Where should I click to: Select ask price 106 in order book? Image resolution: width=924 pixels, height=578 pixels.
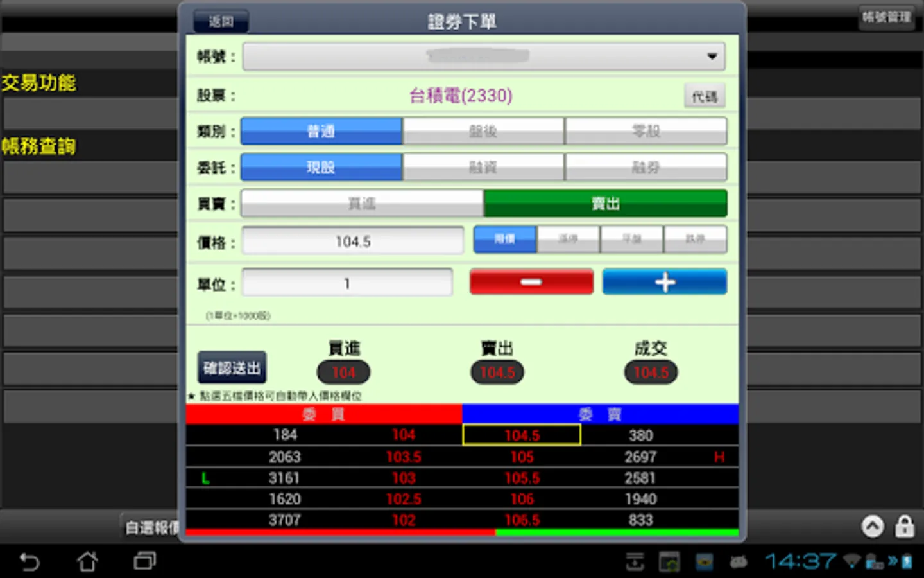(522, 499)
